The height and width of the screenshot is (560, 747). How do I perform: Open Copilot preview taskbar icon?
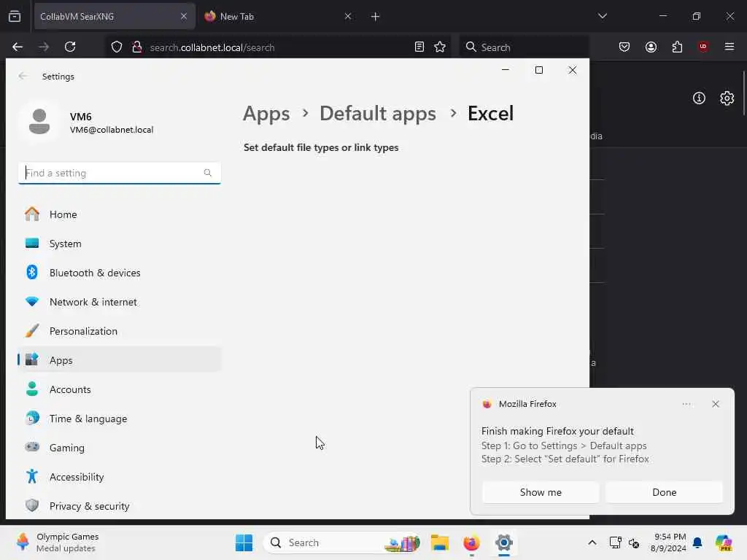tap(723, 542)
